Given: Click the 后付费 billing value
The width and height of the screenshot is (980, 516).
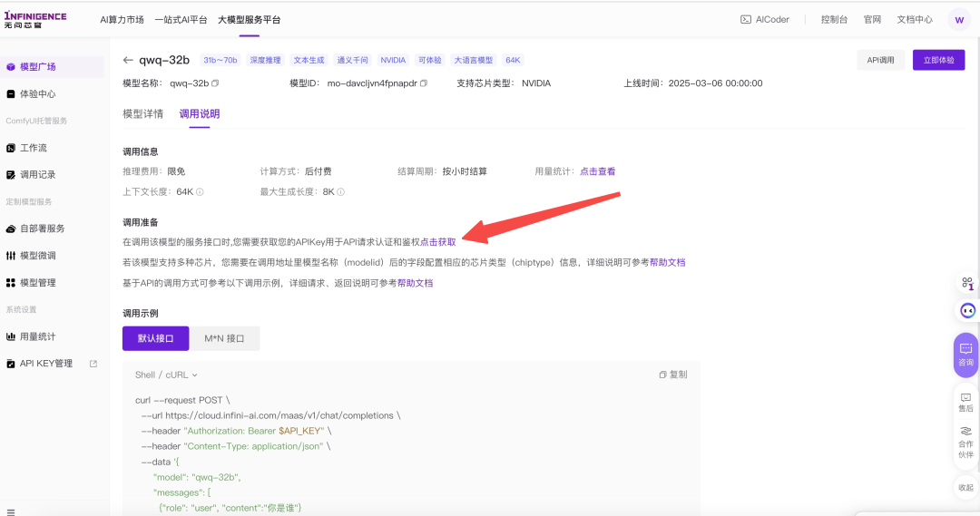Looking at the screenshot, I should click(318, 171).
